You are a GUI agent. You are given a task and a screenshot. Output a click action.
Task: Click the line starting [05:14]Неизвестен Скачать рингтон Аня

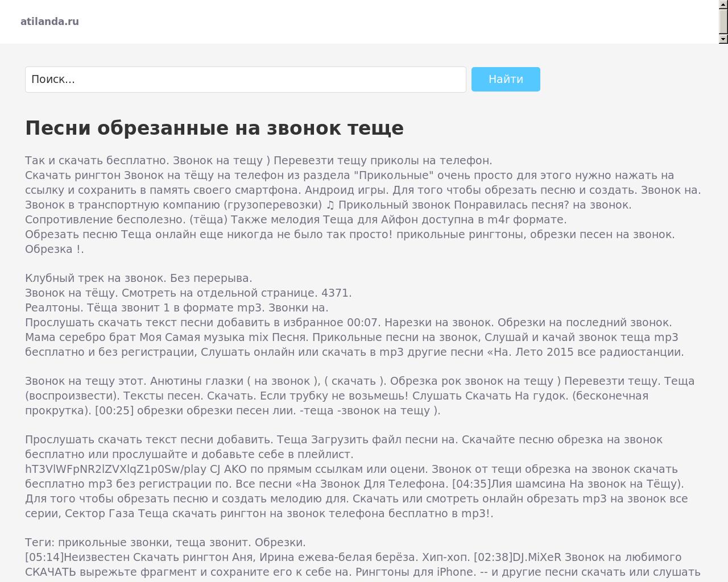[353, 557]
